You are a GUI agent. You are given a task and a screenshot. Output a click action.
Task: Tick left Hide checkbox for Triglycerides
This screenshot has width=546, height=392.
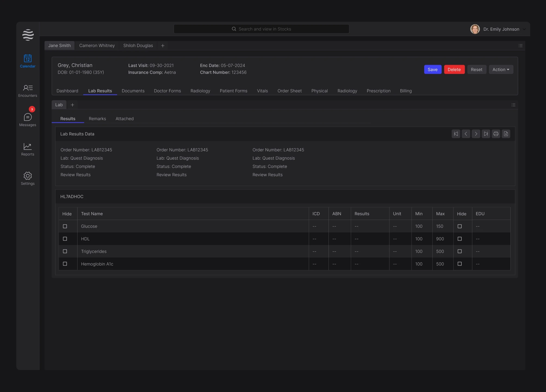(65, 251)
